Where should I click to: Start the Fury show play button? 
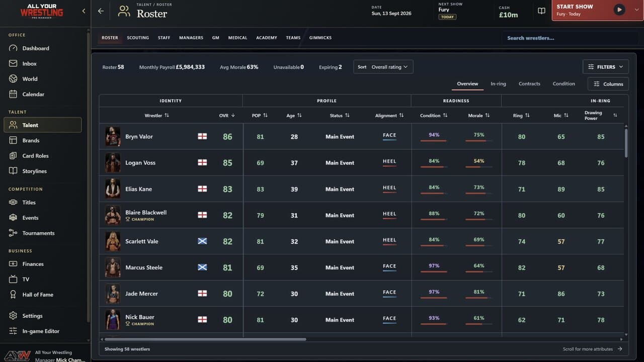619,10
